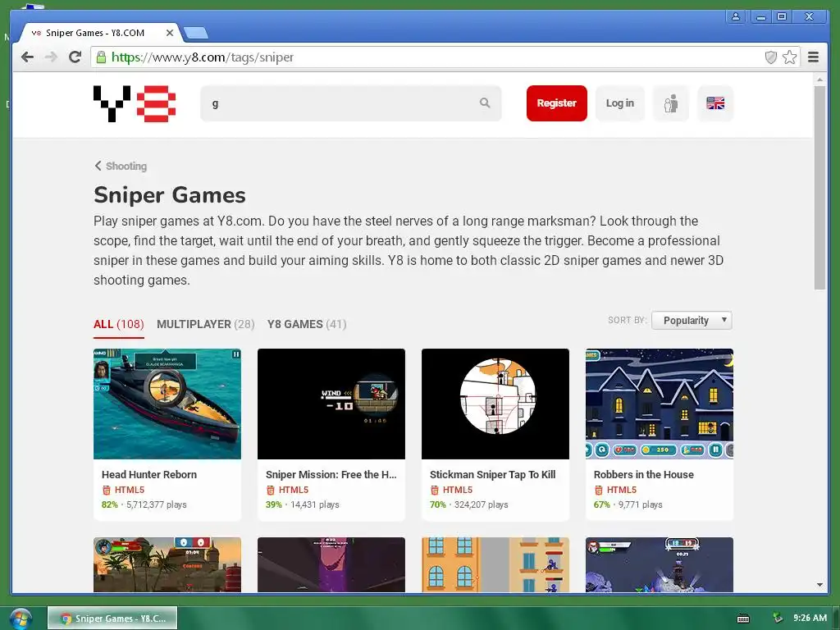840x630 pixels.
Task: Click the browser back arrow
Action: pyautogui.click(x=27, y=57)
